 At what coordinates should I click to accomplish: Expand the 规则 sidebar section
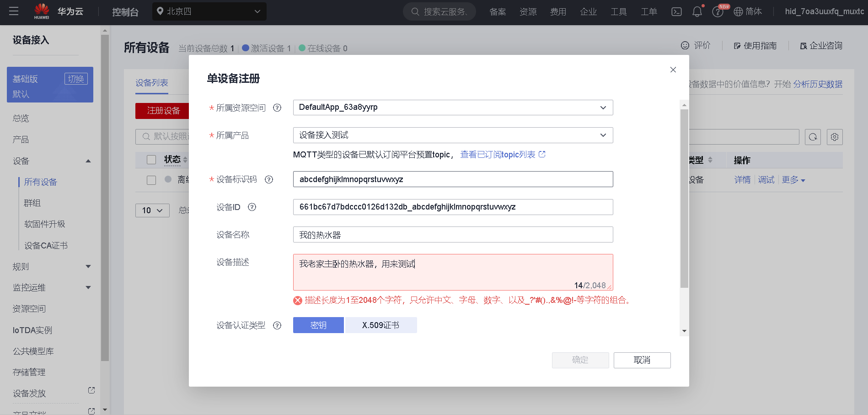click(88, 266)
